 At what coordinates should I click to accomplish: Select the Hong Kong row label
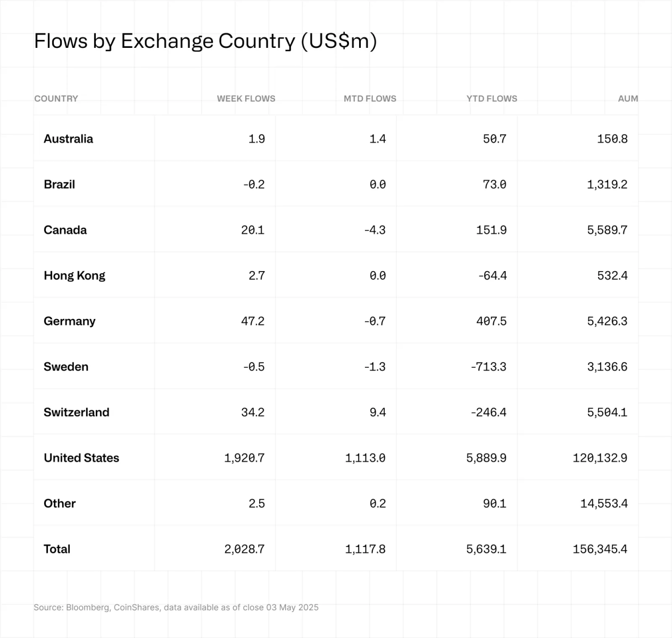pos(74,275)
